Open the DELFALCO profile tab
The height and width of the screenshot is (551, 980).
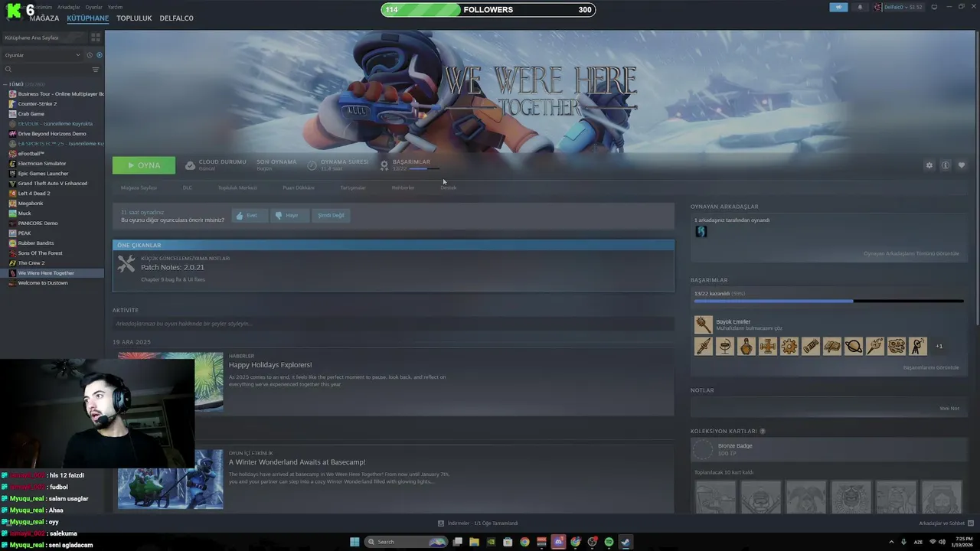(177, 18)
